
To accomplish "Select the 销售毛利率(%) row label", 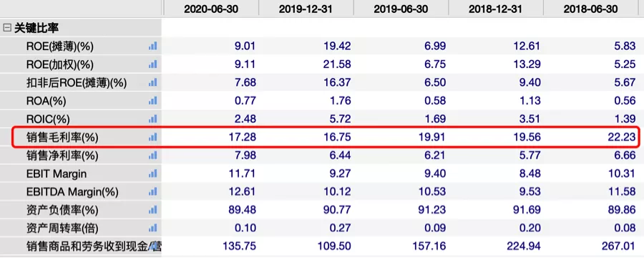I will (62, 138).
